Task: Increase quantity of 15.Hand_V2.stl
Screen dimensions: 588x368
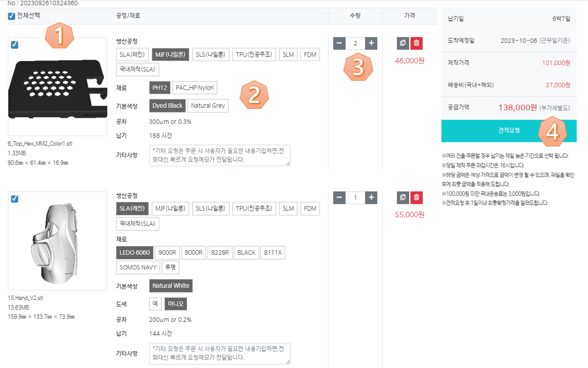Action: click(x=371, y=198)
